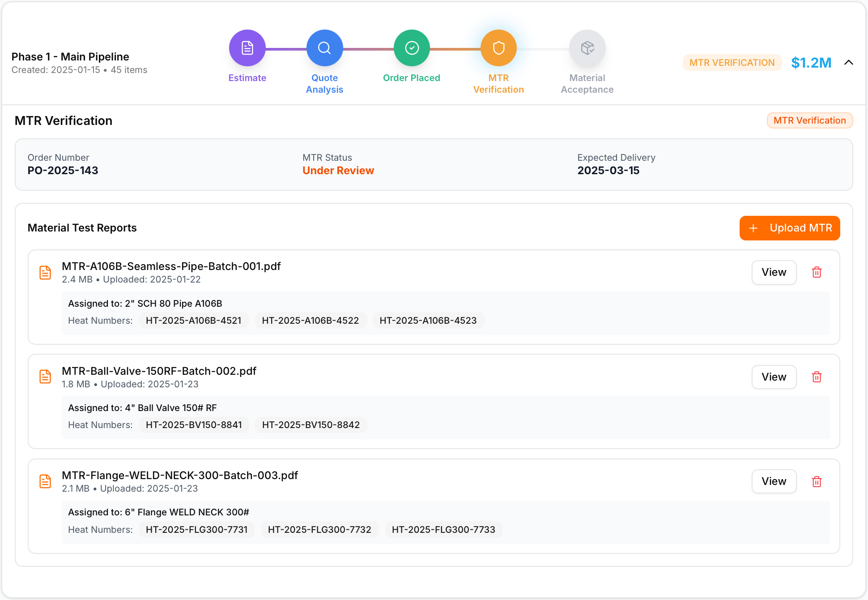Click the plus icon on Upload MTR

[753, 228]
